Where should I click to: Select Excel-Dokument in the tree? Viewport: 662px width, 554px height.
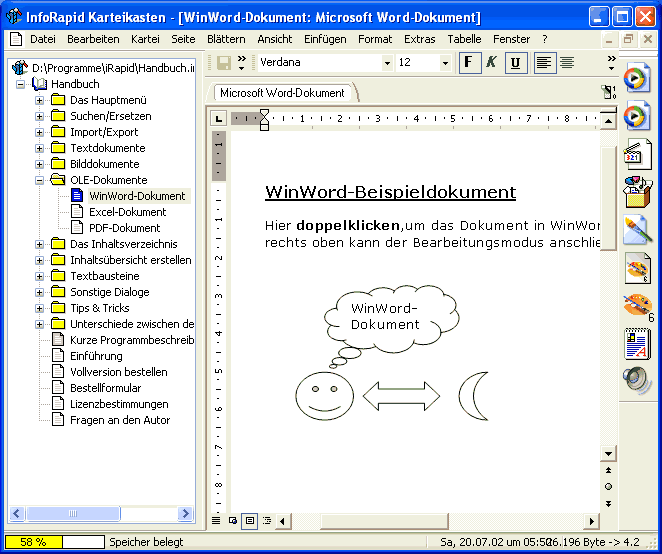click(128, 212)
